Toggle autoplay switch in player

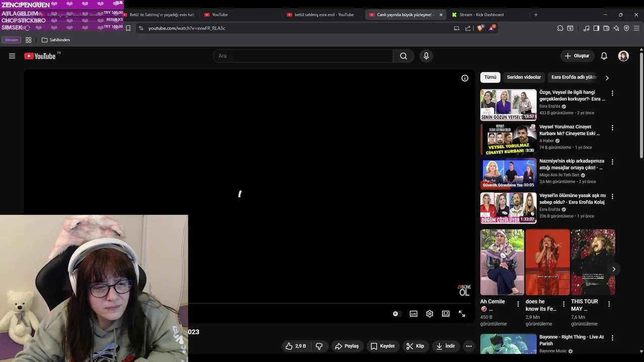pos(396,314)
